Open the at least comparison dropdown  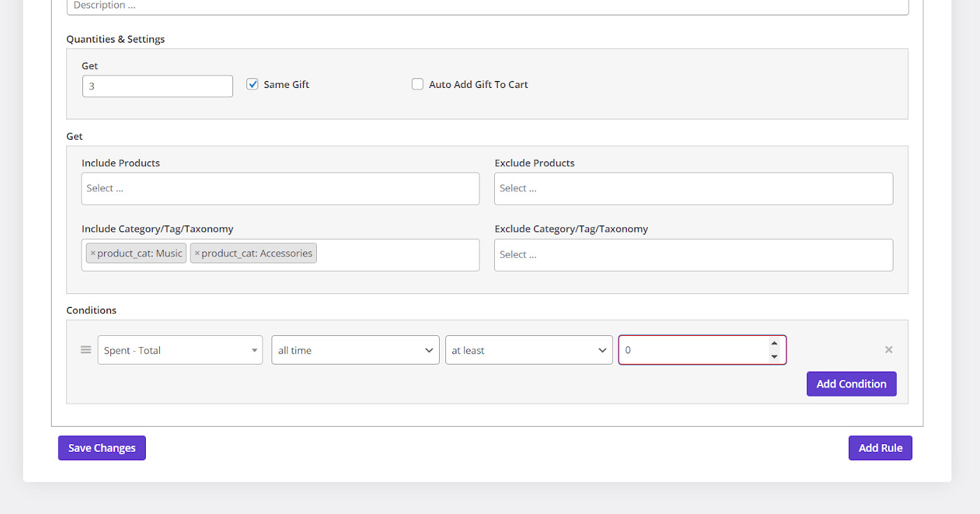[x=528, y=350]
